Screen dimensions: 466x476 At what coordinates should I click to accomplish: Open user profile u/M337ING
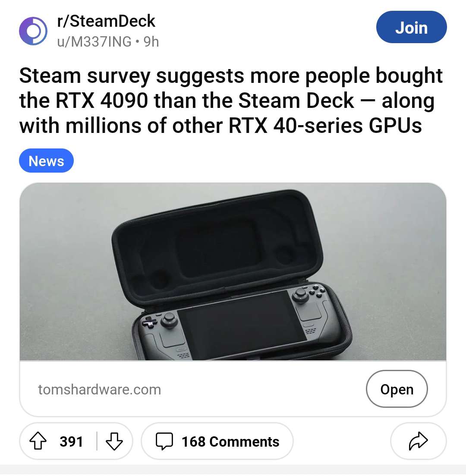(94, 41)
